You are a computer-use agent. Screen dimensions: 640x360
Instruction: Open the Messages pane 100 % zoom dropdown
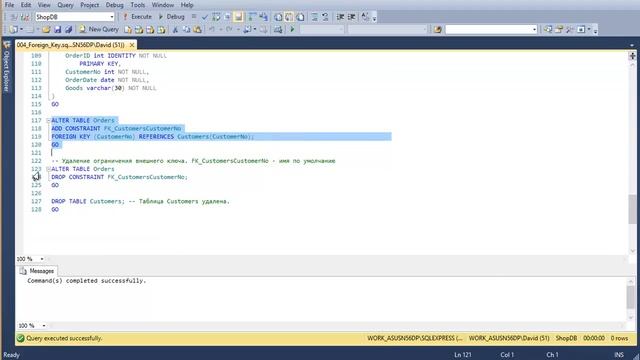point(44,326)
